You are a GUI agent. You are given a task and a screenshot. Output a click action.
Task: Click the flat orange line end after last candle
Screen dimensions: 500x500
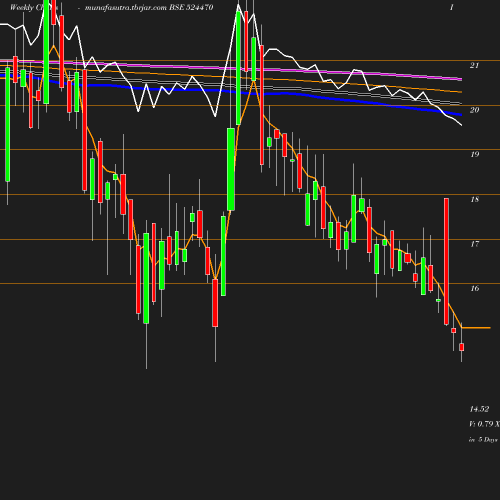476,328
